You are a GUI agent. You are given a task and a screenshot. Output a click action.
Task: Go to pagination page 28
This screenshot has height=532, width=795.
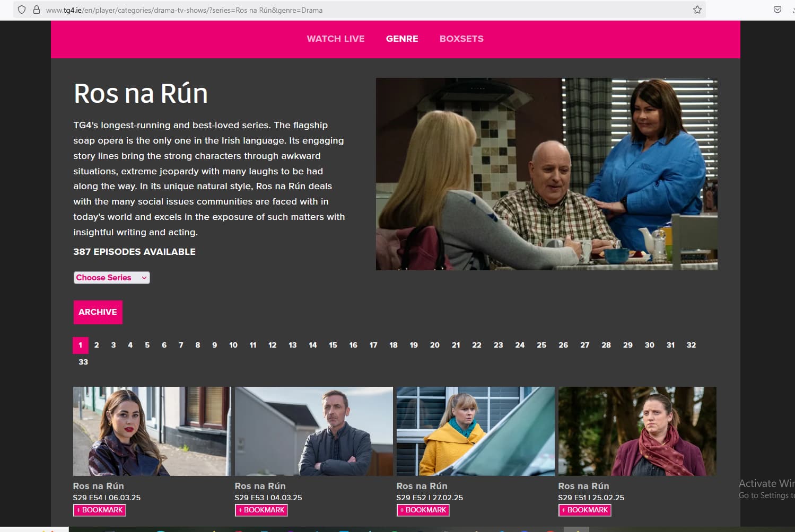pyautogui.click(x=606, y=345)
